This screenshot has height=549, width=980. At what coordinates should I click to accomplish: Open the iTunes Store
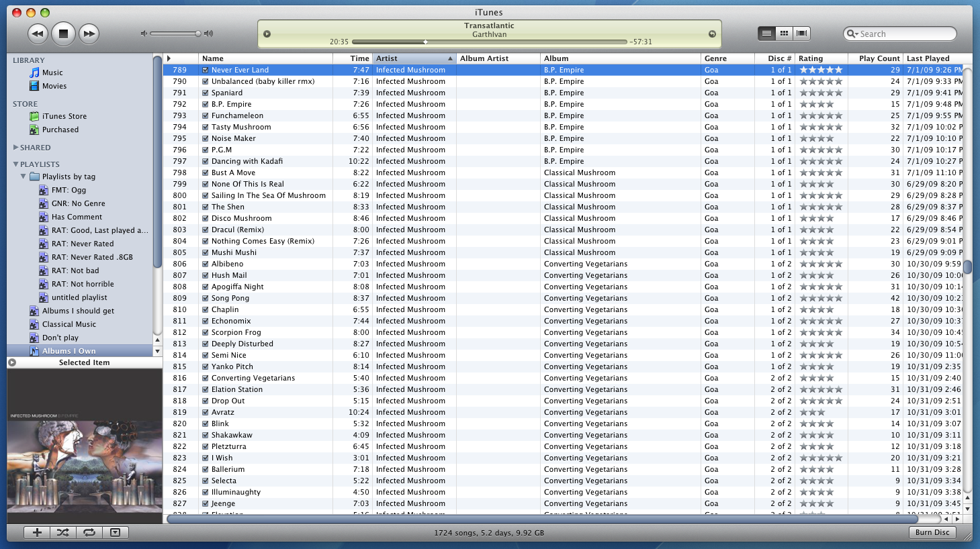click(x=58, y=116)
